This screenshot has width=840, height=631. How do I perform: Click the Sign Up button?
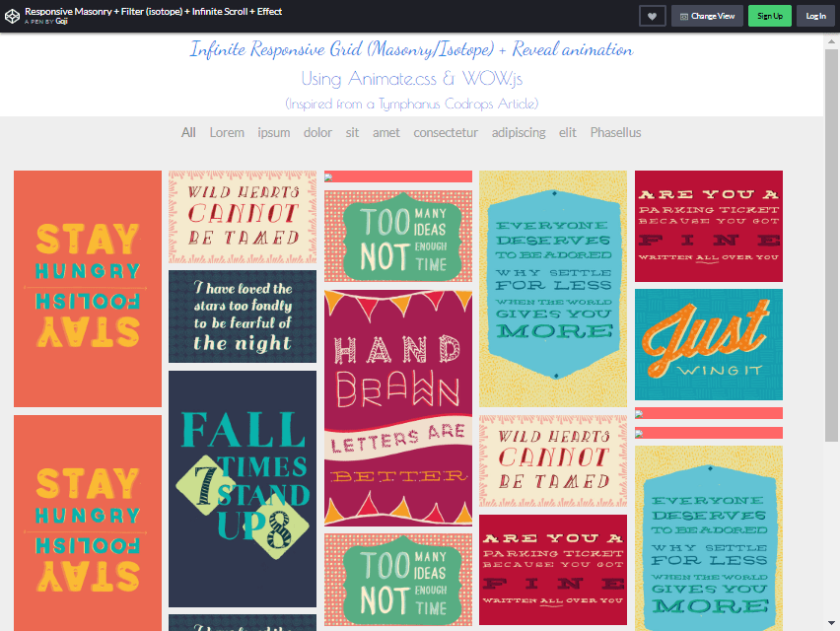click(x=769, y=15)
